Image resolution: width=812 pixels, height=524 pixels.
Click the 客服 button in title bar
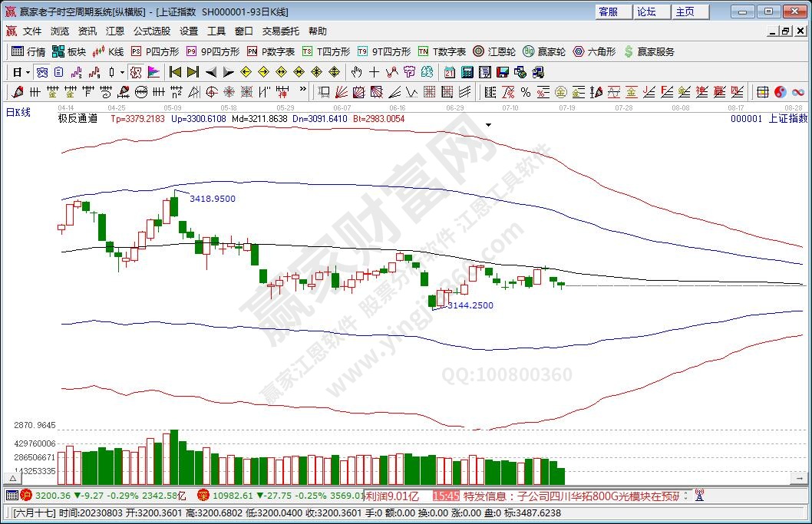click(x=609, y=12)
